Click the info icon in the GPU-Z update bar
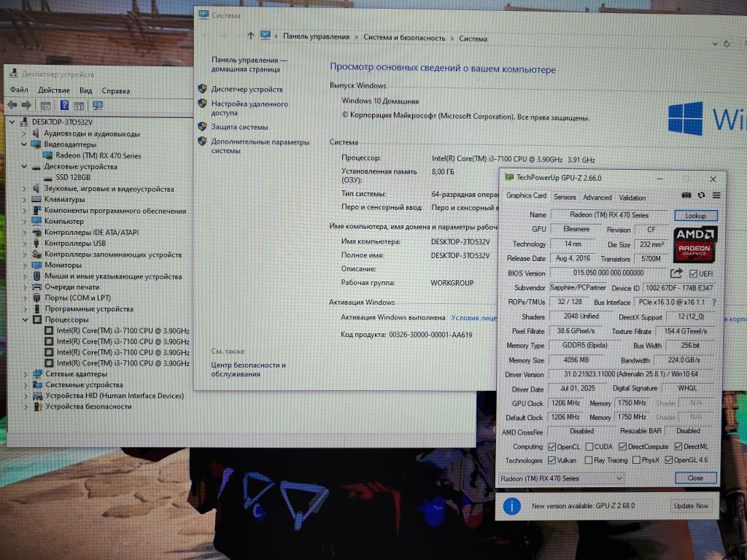Viewport: 747px width, 560px height. tap(511, 506)
